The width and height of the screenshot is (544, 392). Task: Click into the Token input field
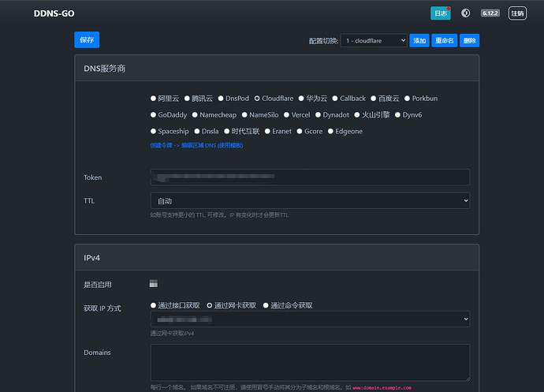[x=310, y=177]
